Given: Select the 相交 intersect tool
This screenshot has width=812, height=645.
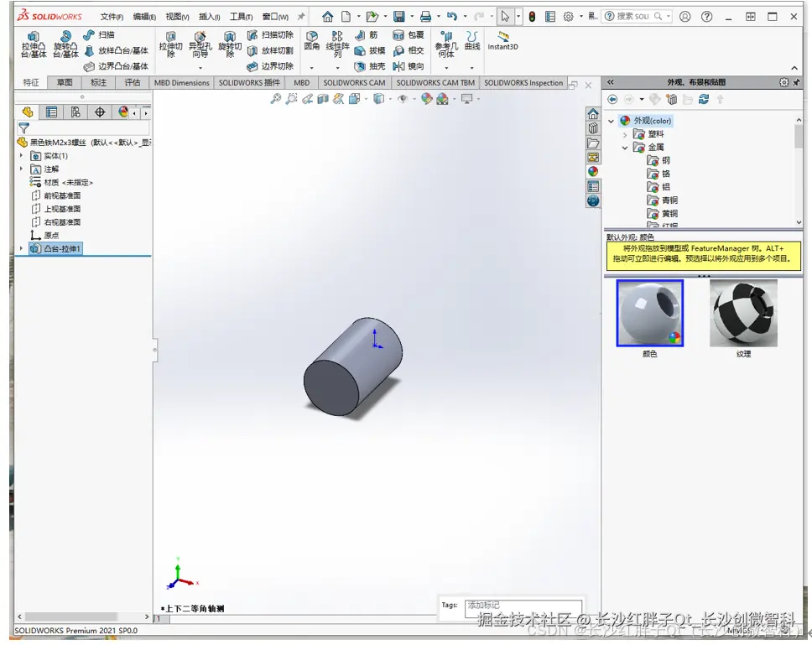Looking at the screenshot, I should (x=408, y=50).
